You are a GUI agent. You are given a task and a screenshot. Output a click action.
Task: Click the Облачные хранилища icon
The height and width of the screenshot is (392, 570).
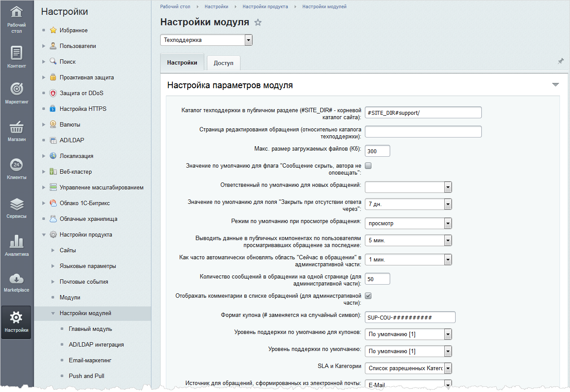(53, 219)
